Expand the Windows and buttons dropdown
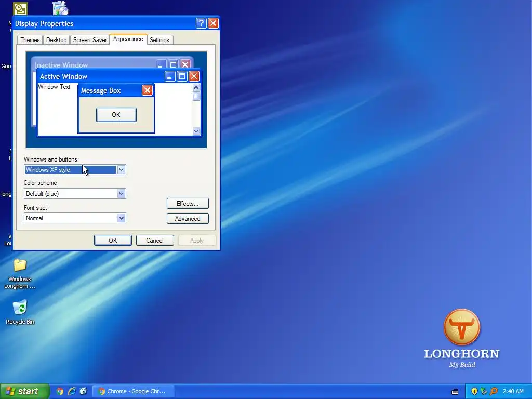 click(121, 170)
